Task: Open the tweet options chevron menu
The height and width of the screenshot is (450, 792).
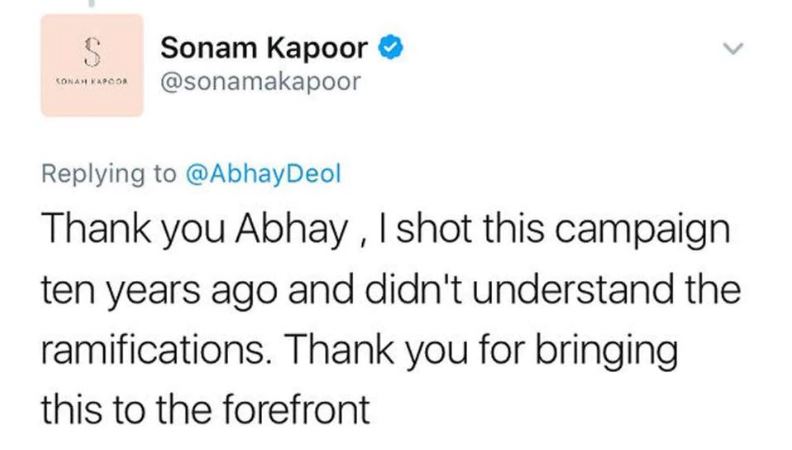Action: pos(733,48)
